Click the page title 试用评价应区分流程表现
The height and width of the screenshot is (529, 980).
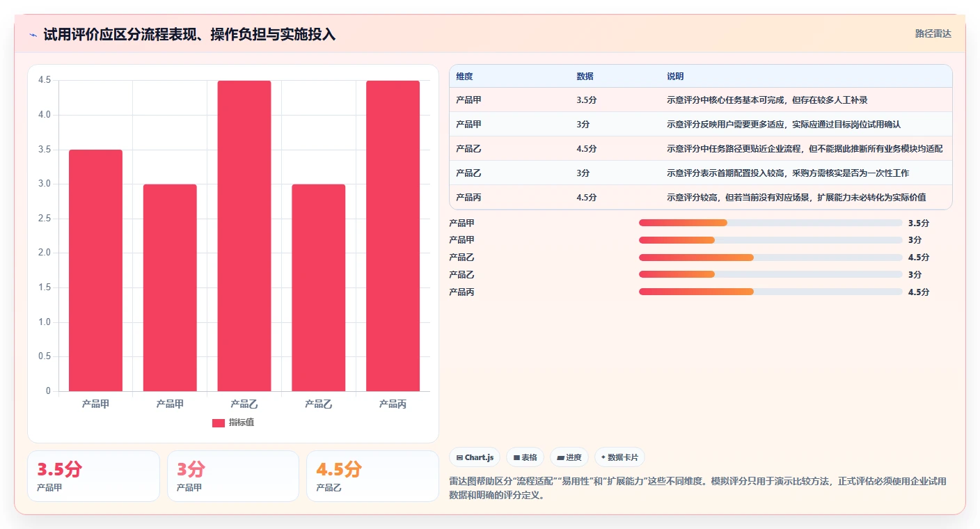[x=189, y=34]
